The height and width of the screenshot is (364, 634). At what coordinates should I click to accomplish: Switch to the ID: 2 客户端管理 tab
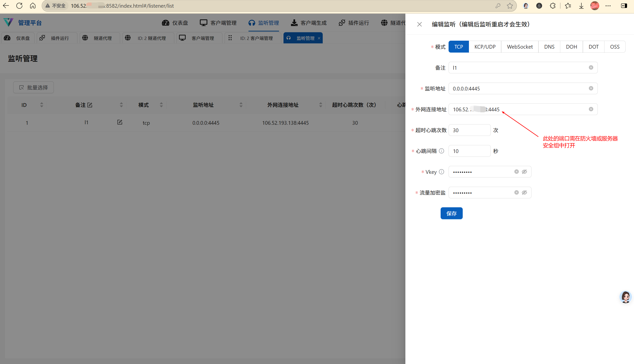pos(253,38)
